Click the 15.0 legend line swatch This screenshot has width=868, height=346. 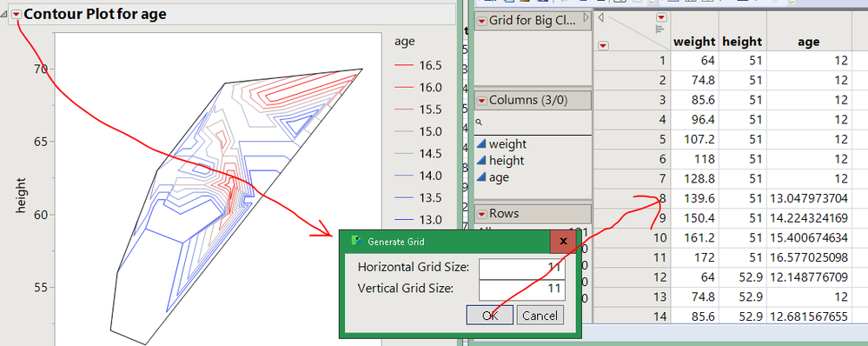[x=403, y=132]
